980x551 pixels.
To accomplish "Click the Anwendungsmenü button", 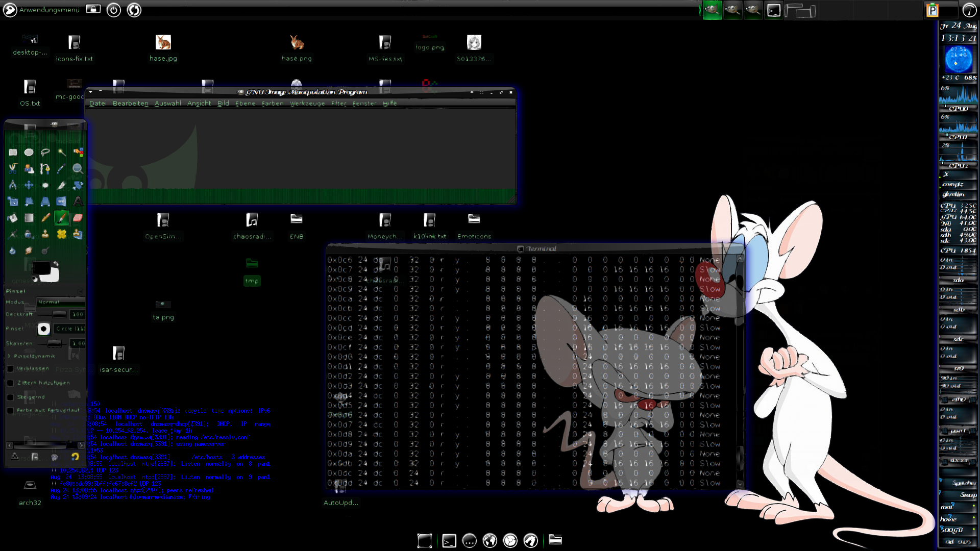I will pos(41,10).
